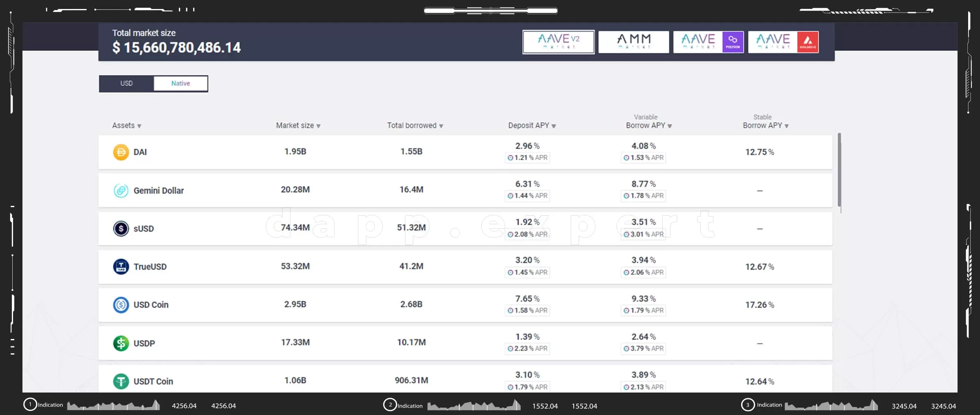Click sUSD deposit APR reward icon
Viewport: 980px width, 415px height.
[510, 234]
